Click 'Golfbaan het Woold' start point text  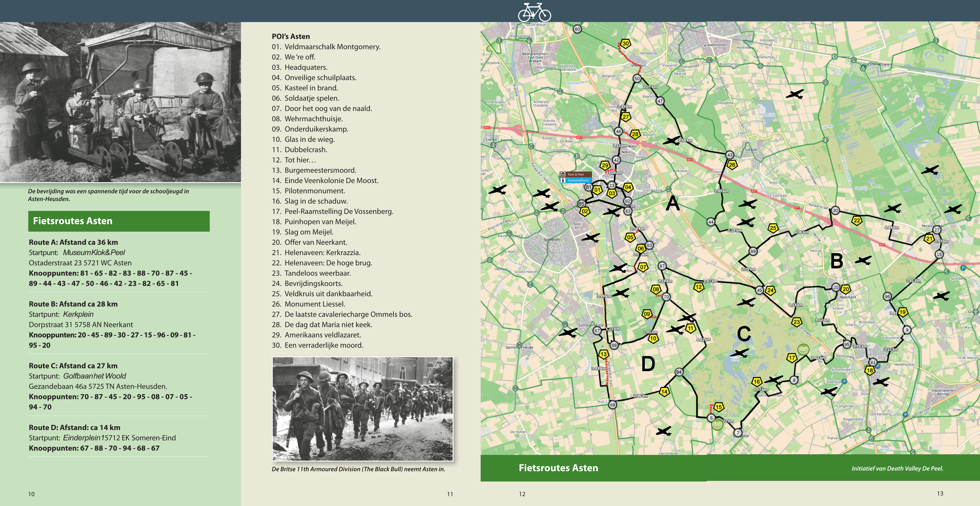pos(94,376)
